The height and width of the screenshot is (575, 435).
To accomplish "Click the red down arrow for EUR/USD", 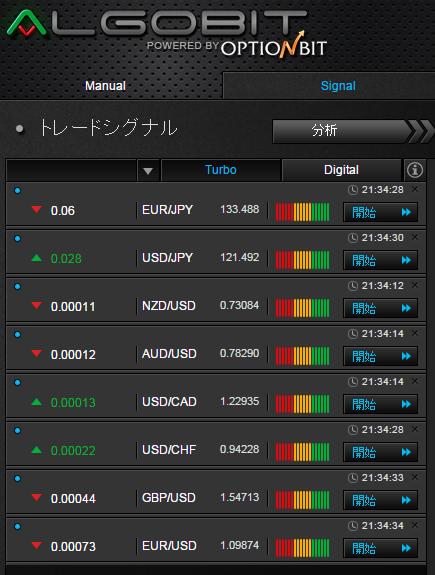I will (36, 546).
